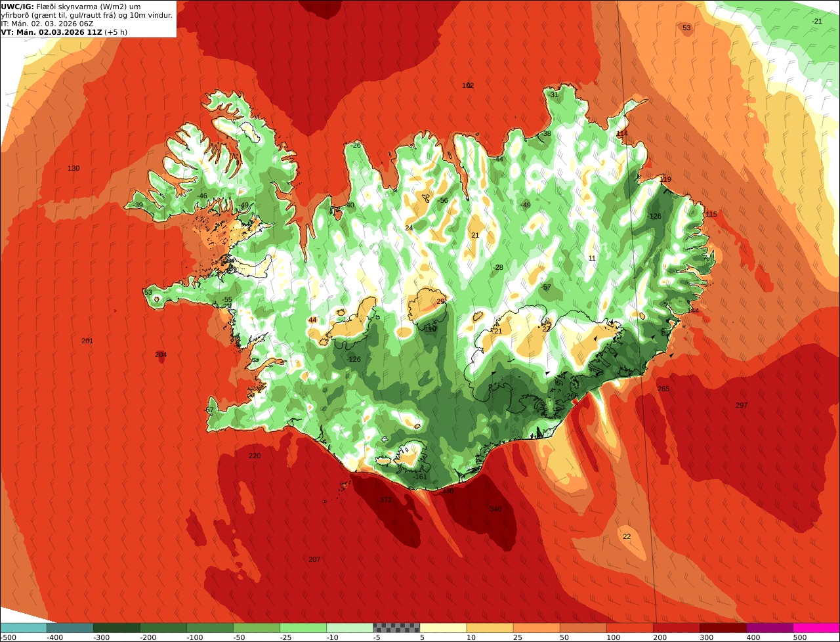Screen dimensions: 840x642
Task: Select the 297 value in the southeastern sea
Action: point(742,406)
